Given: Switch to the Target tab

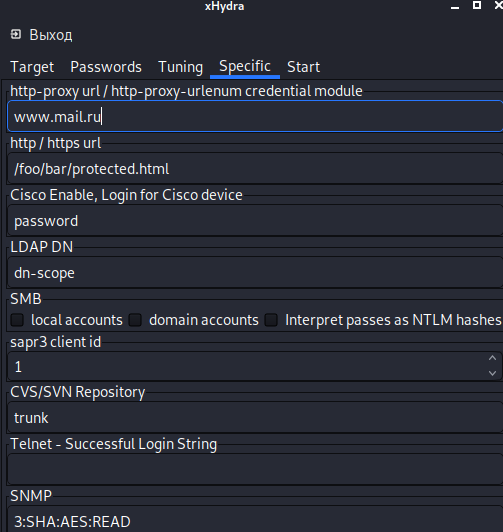Looking at the screenshot, I should point(32,67).
